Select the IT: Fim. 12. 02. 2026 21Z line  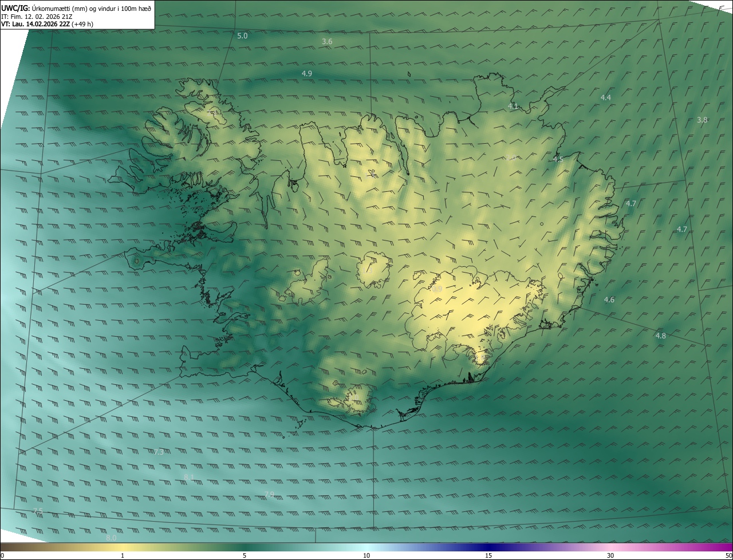click(37, 17)
